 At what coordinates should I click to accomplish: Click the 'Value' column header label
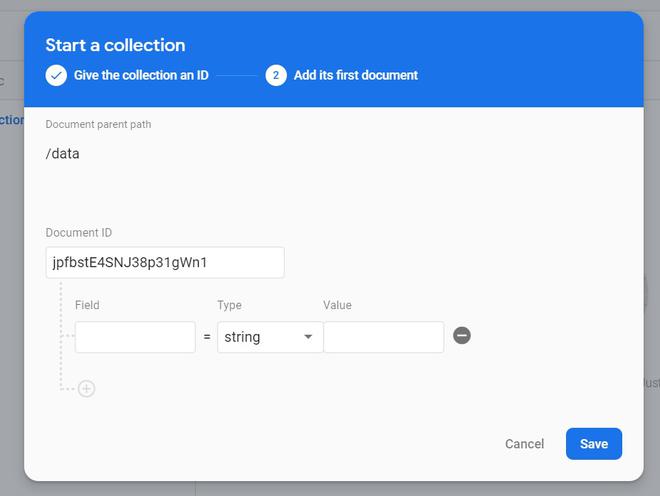pyautogui.click(x=337, y=305)
